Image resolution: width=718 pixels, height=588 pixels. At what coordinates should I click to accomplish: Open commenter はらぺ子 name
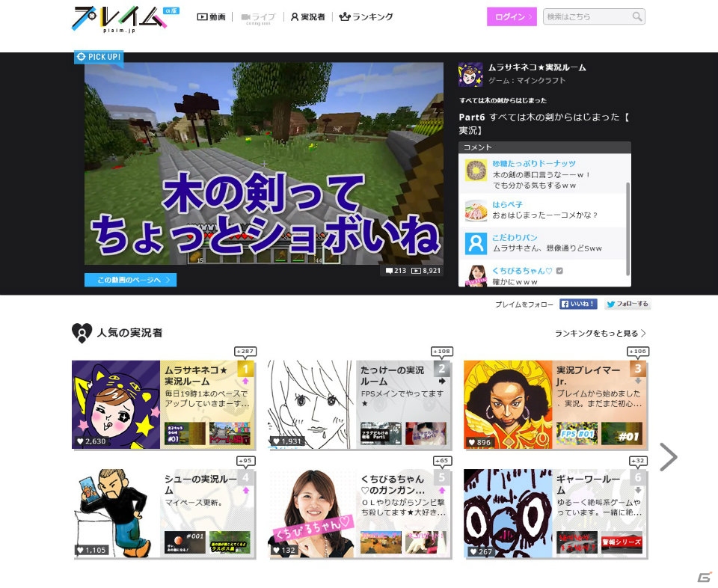click(507, 205)
